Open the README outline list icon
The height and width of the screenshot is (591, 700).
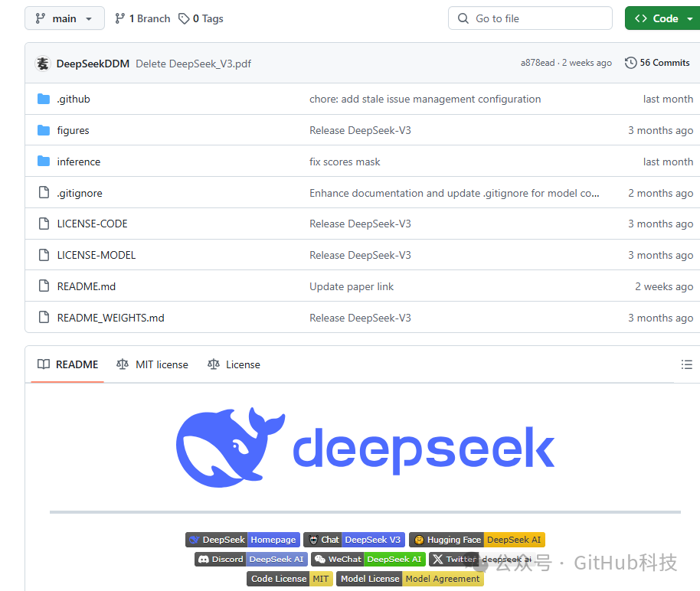(687, 364)
